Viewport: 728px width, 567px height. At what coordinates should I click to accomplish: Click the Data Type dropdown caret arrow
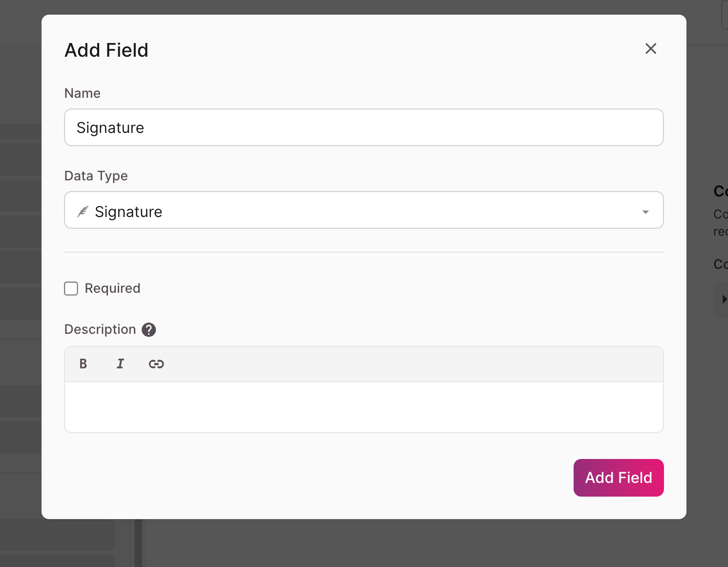(645, 212)
